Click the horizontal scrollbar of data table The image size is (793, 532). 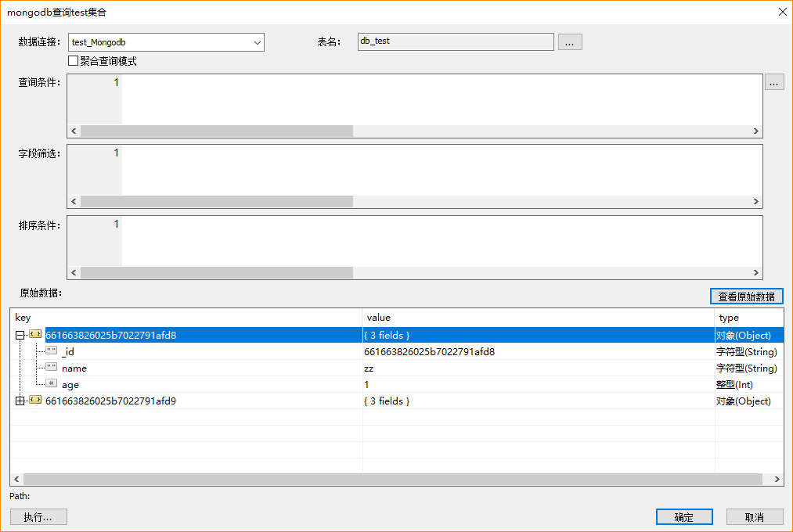pyautogui.click(x=391, y=479)
